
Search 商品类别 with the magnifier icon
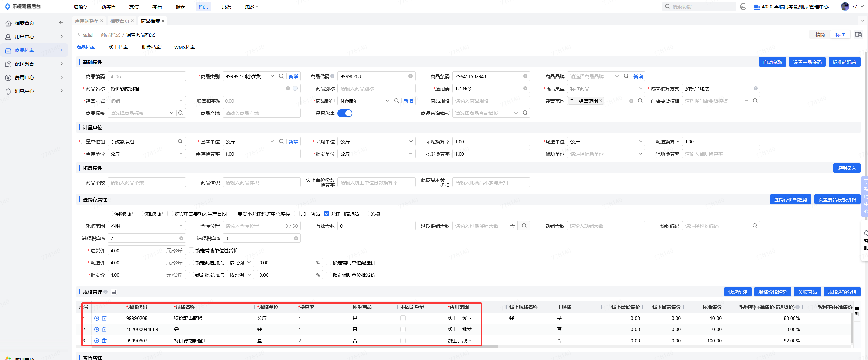(x=282, y=76)
